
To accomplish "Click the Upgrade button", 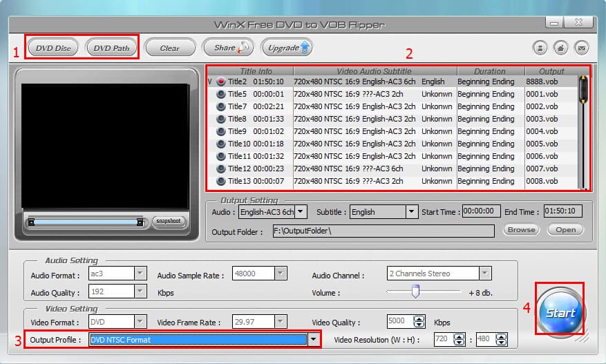I will 286,48.
